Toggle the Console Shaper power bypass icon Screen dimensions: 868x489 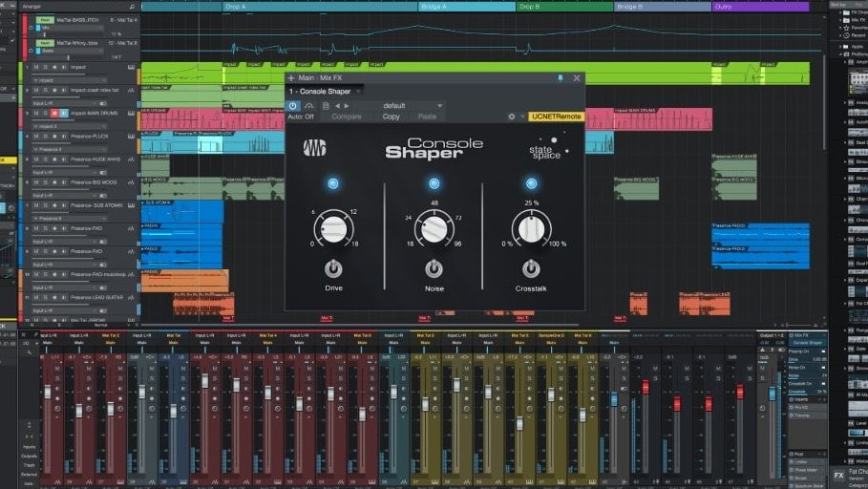(294, 106)
